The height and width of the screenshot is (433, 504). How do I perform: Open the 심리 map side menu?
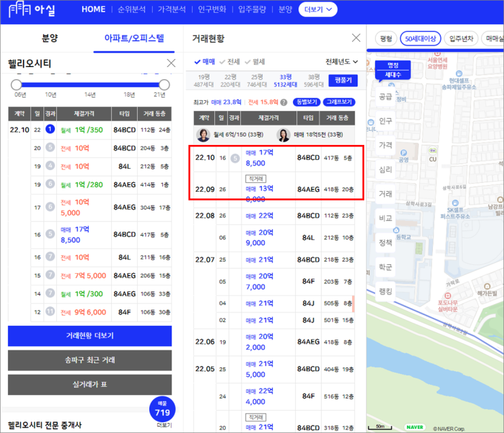385,169
